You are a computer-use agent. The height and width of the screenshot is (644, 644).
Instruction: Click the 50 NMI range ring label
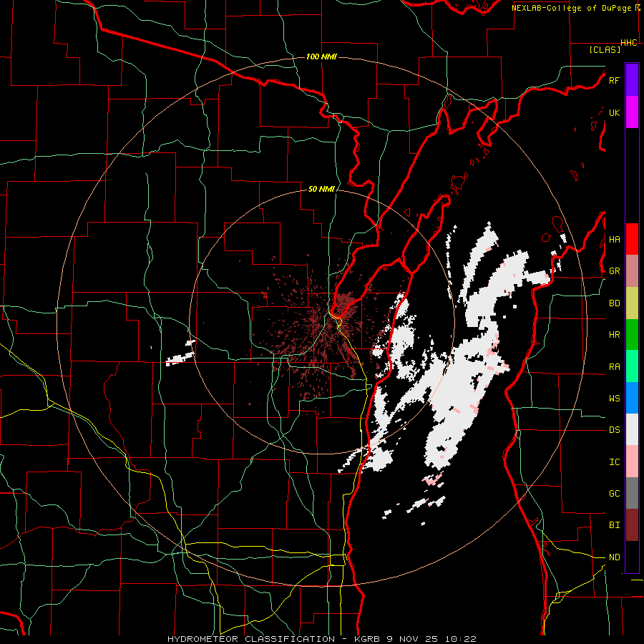[x=321, y=189]
